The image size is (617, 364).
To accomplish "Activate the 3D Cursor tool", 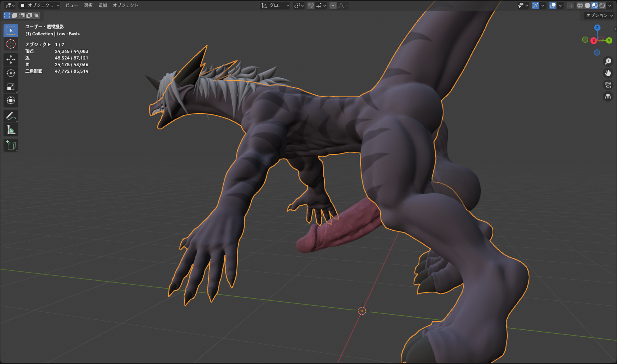I will pyautogui.click(x=11, y=44).
